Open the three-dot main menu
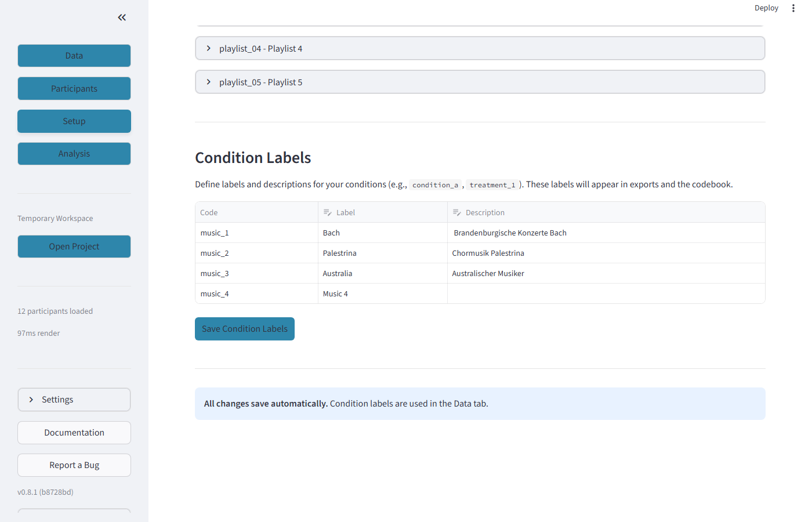812x522 pixels. (x=793, y=8)
